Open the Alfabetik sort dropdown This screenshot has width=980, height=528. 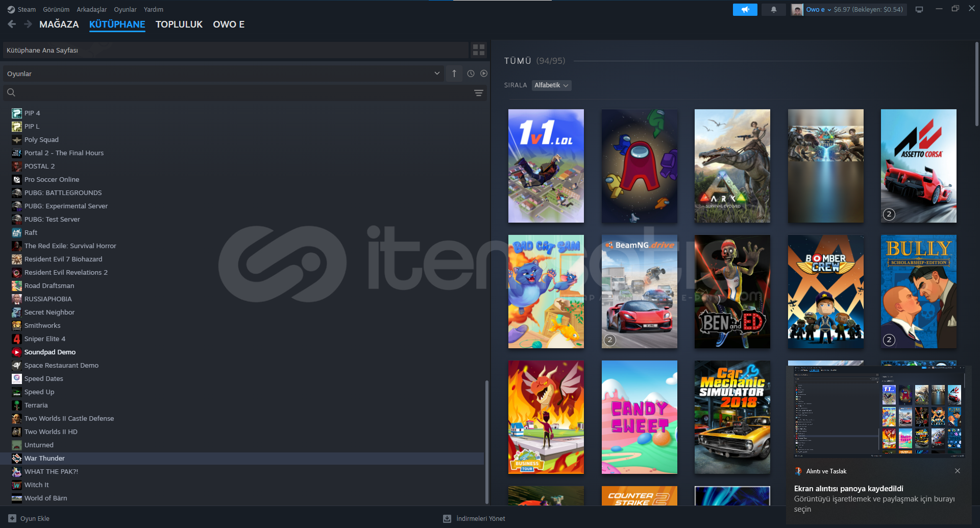(x=551, y=85)
